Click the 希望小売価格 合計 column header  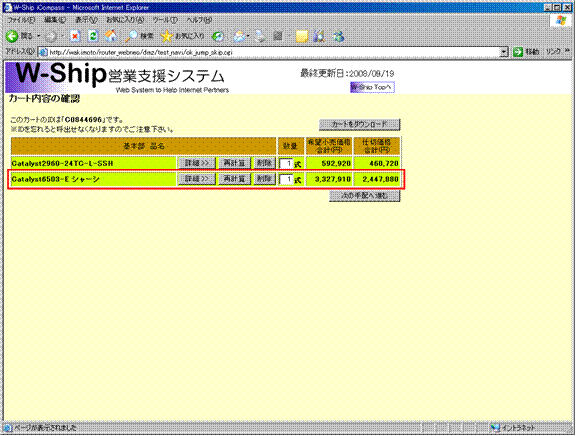click(x=329, y=146)
